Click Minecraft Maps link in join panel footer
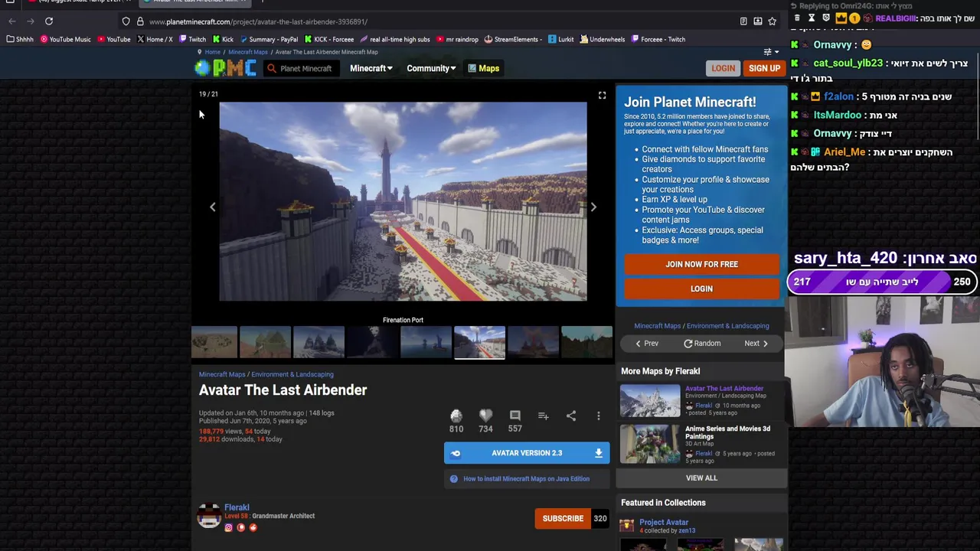This screenshot has width=980, height=551. coord(657,326)
